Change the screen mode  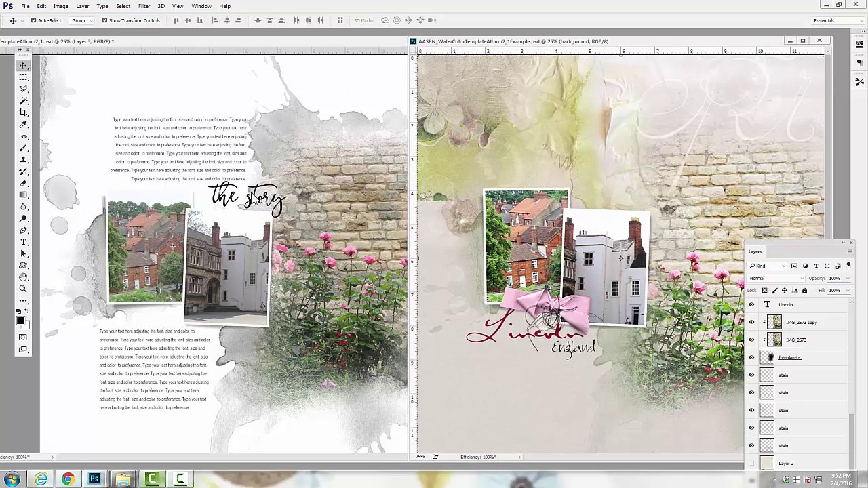point(23,349)
